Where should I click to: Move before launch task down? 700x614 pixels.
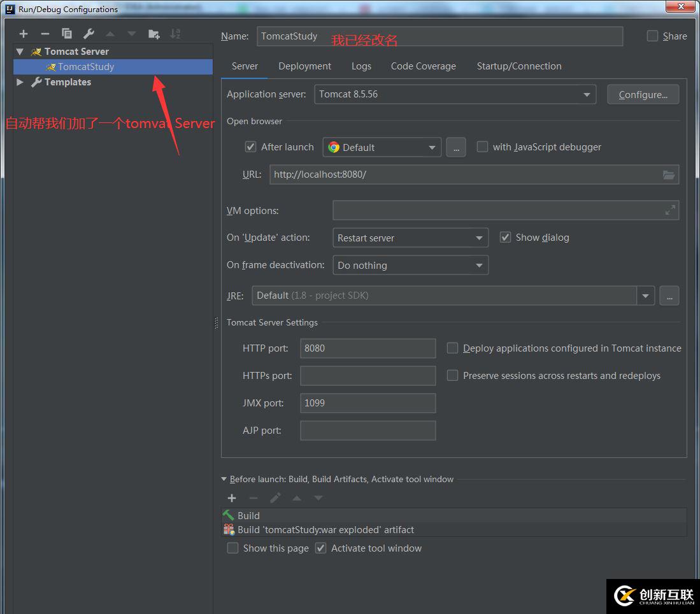pos(318,498)
